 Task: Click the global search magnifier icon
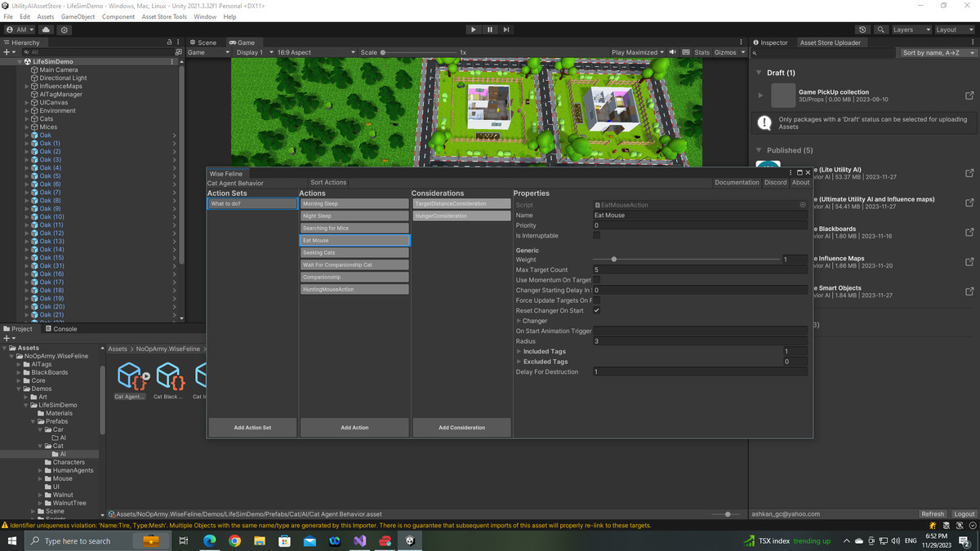880,29
